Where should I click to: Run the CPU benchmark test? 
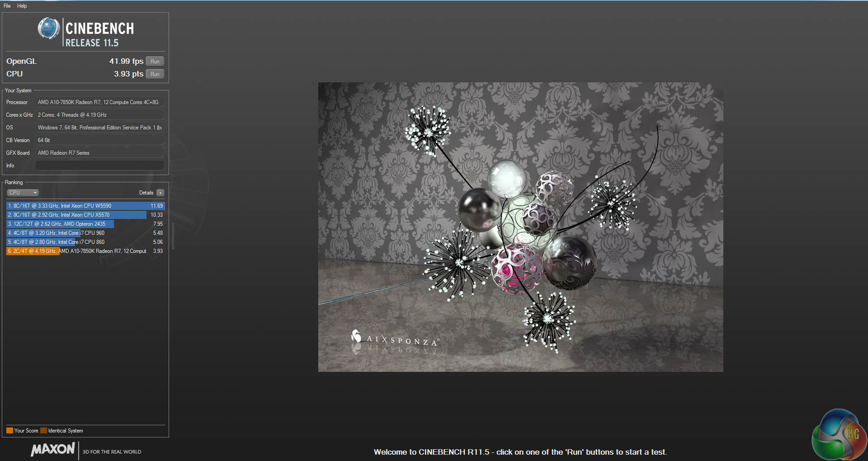[x=155, y=74]
